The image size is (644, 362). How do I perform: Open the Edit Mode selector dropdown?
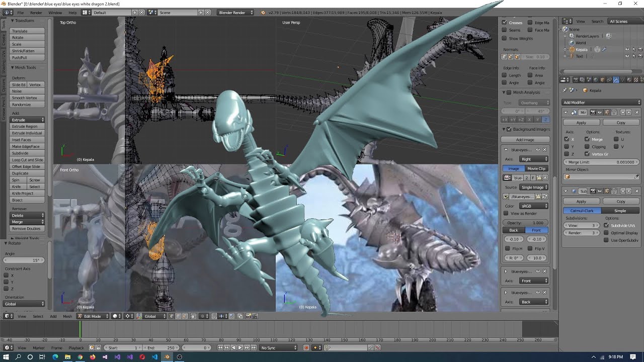pyautogui.click(x=93, y=316)
